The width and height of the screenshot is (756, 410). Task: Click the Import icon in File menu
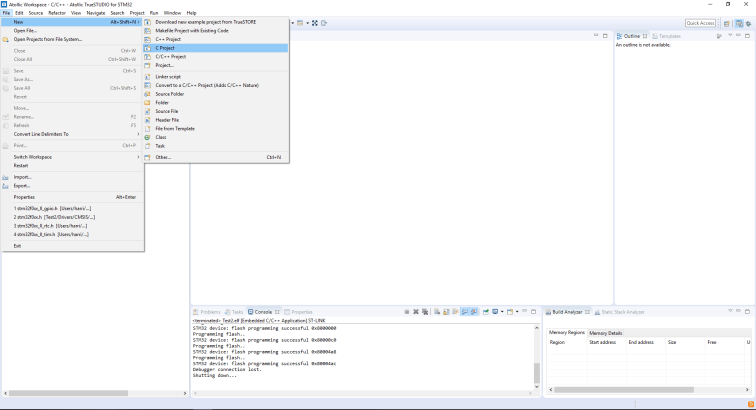coord(6,177)
